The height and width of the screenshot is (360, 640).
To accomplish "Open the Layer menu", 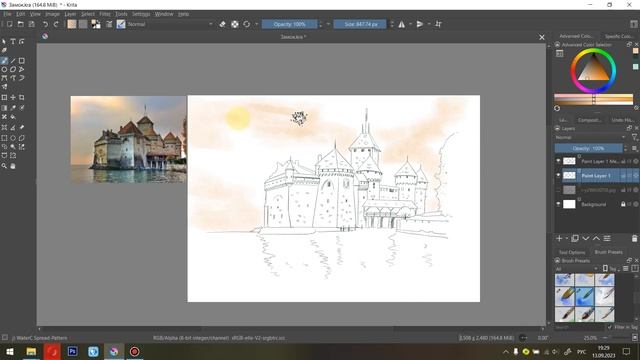I will tap(70, 14).
